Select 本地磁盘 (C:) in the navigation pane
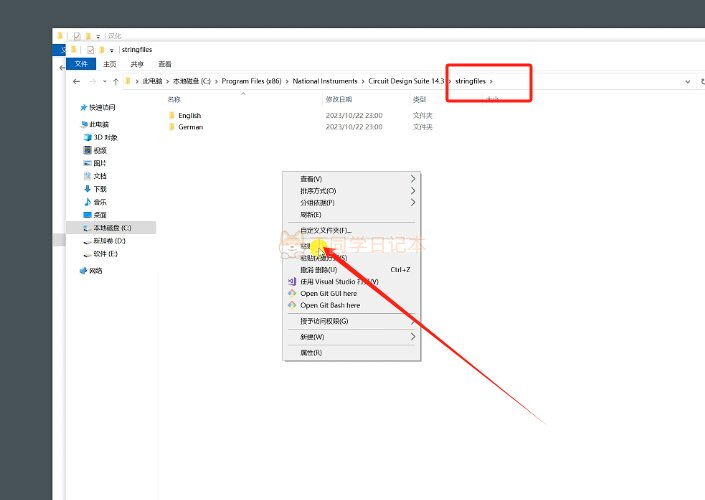The height and width of the screenshot is (500, 705). [112, 228]
